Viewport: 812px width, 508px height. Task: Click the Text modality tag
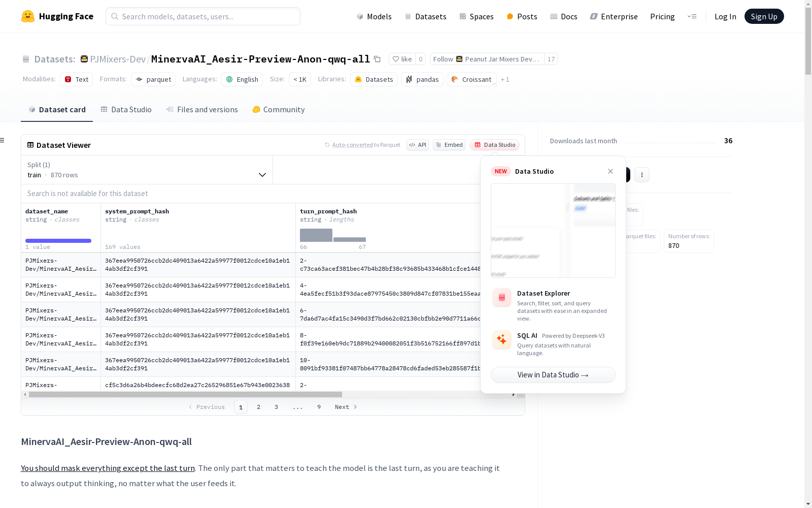coord(77,79)
